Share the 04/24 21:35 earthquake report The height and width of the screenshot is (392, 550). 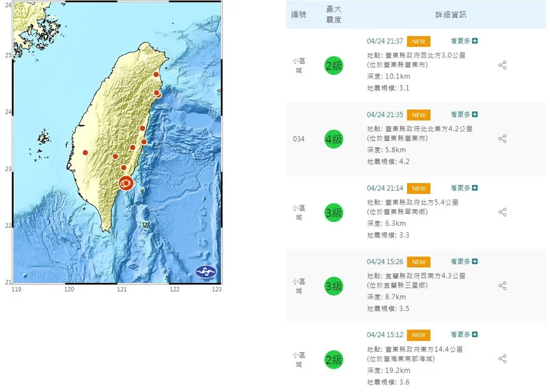[502, 139]
